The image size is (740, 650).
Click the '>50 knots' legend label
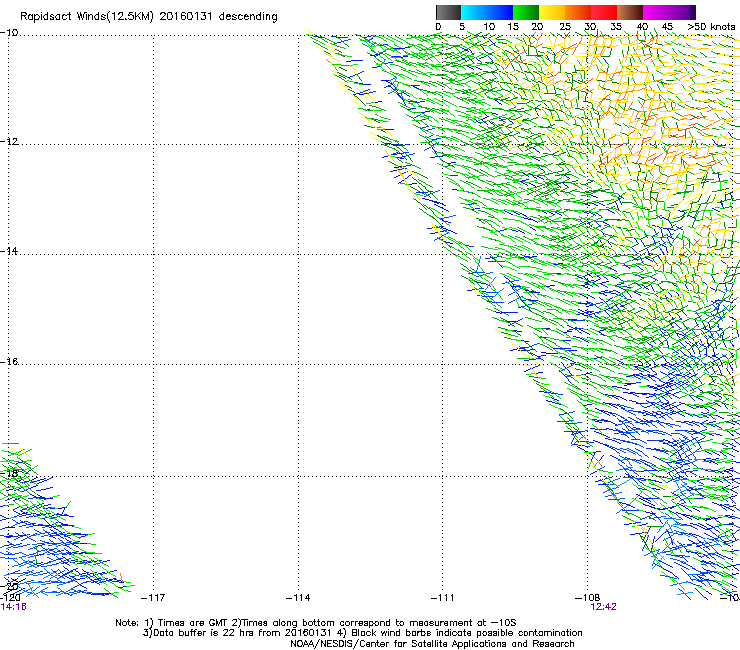(x=711, y=27)
